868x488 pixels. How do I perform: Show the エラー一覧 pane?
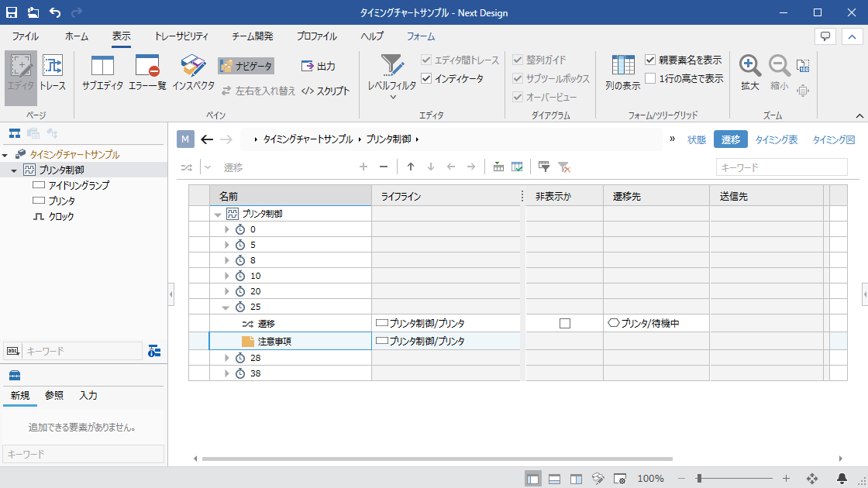click(147, 73)
